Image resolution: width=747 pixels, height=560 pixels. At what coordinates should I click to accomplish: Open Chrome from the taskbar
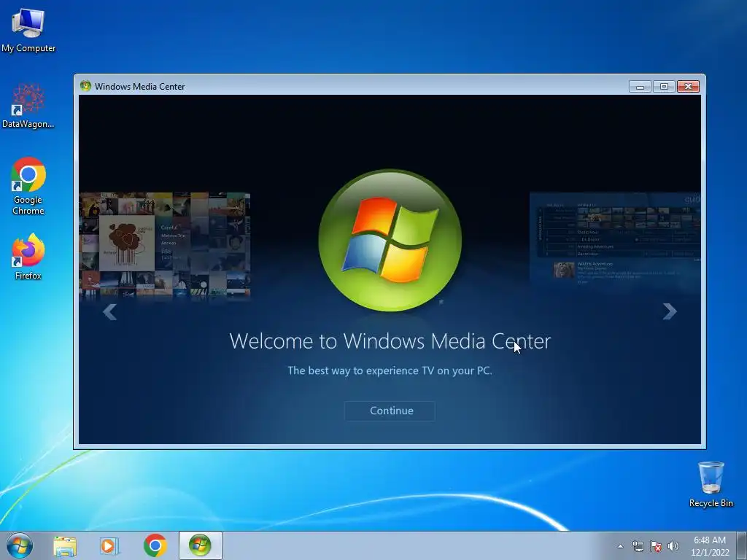155,545
